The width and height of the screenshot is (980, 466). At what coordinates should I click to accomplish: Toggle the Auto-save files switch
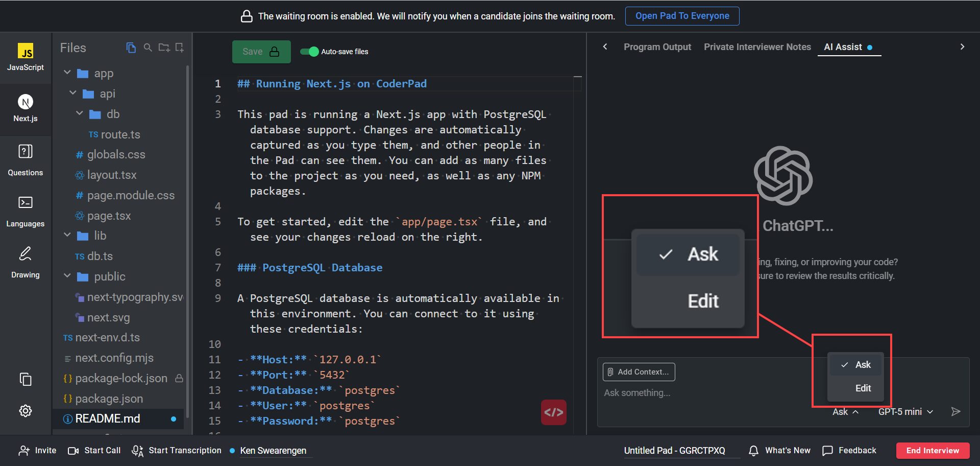(x=309, y=52)
